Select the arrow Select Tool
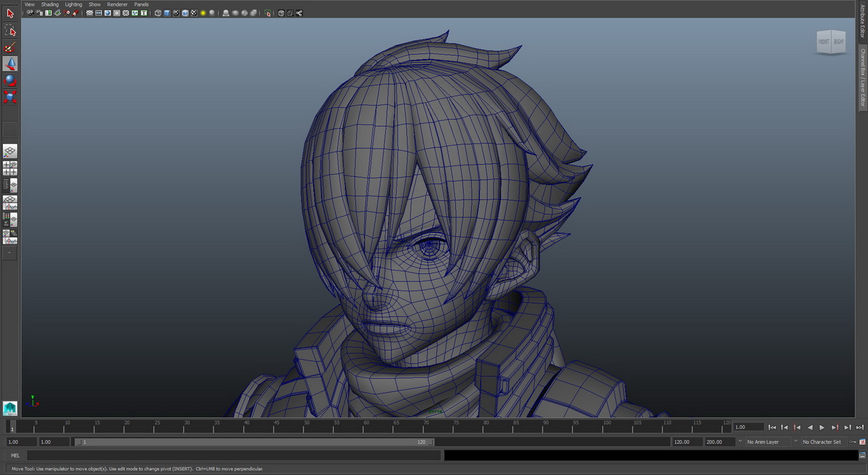The height and width of the screenshot is (475, 868). pos(9,13)
